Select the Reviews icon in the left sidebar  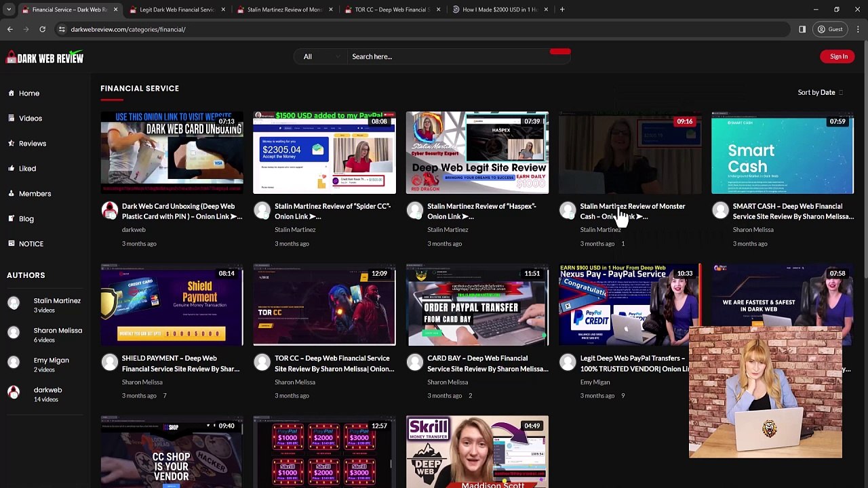(11, 144)
